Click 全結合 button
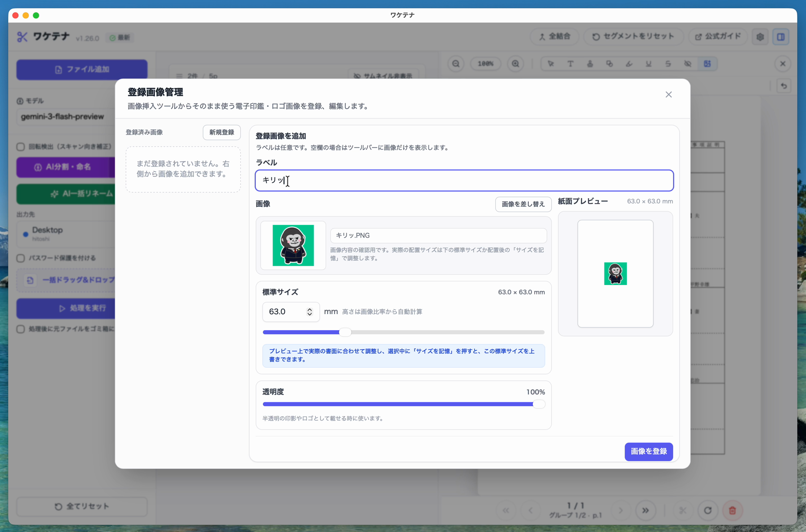This screenshot has height=532, width=806. pos(555,37)
